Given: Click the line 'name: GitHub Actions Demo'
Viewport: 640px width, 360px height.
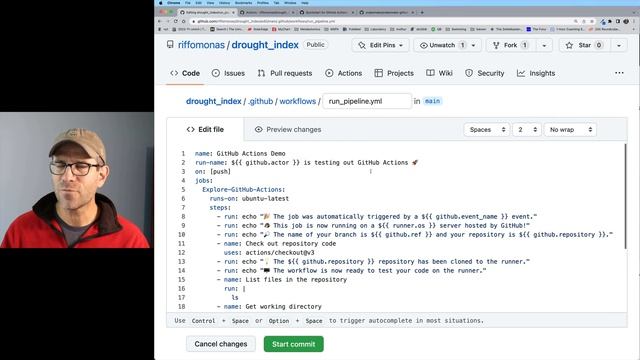Looking at the screenshot, I should tap(240, 153).
